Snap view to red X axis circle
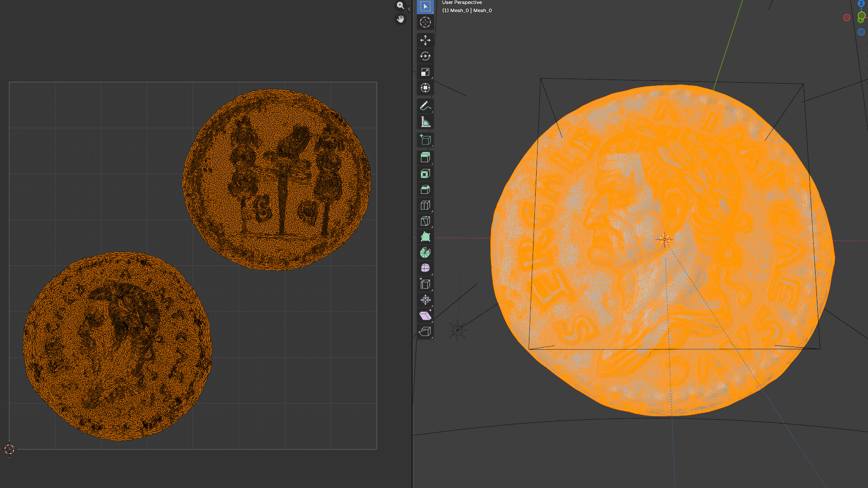The height and width of the screenshot is (488, 868). [847, 18]
